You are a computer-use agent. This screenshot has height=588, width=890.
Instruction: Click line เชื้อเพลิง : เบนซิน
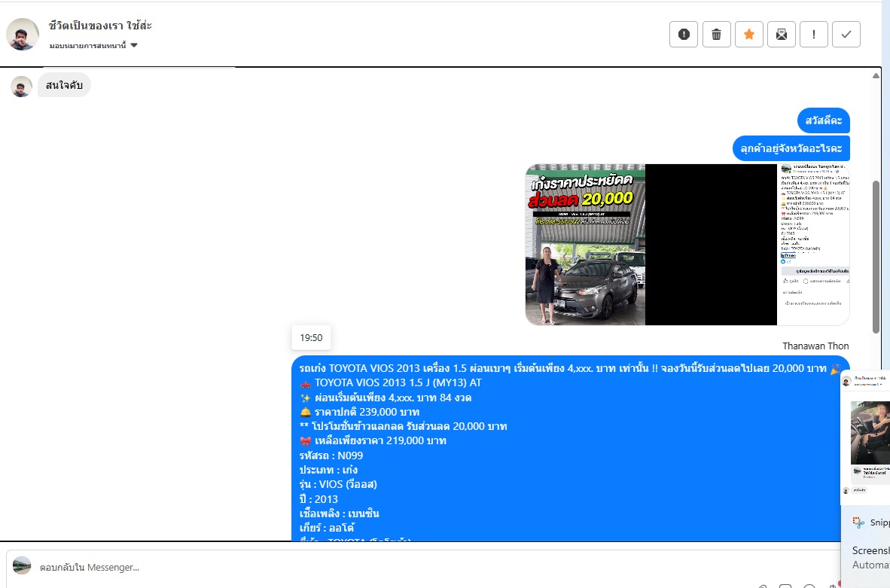pos(339,513)
